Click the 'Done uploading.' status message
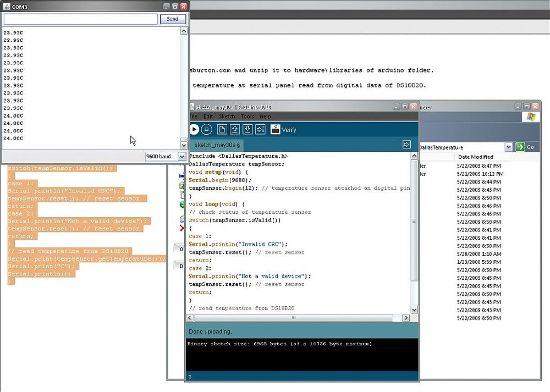550x392 pixels. (210, 332)
